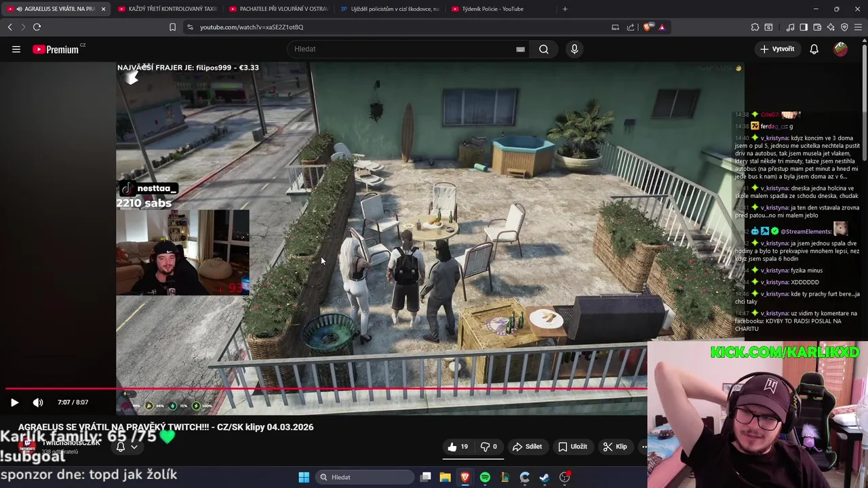Open the TwitchShotsCZSK channel avatar

point(27,447)
